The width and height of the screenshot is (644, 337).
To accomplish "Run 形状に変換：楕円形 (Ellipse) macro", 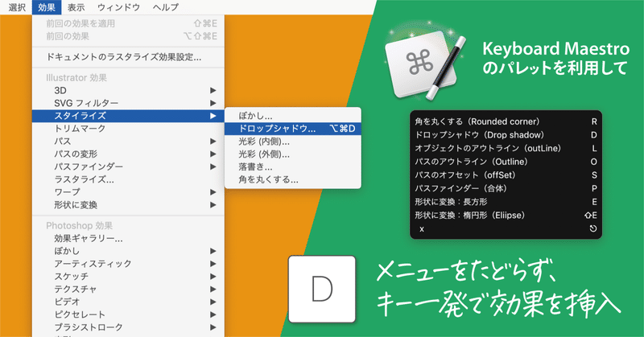I will coord(506,215).
